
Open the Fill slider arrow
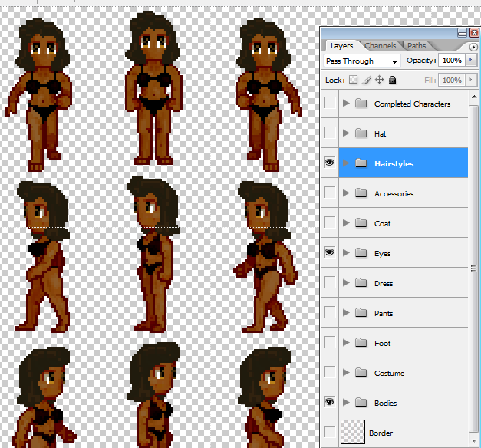point(471,80)
